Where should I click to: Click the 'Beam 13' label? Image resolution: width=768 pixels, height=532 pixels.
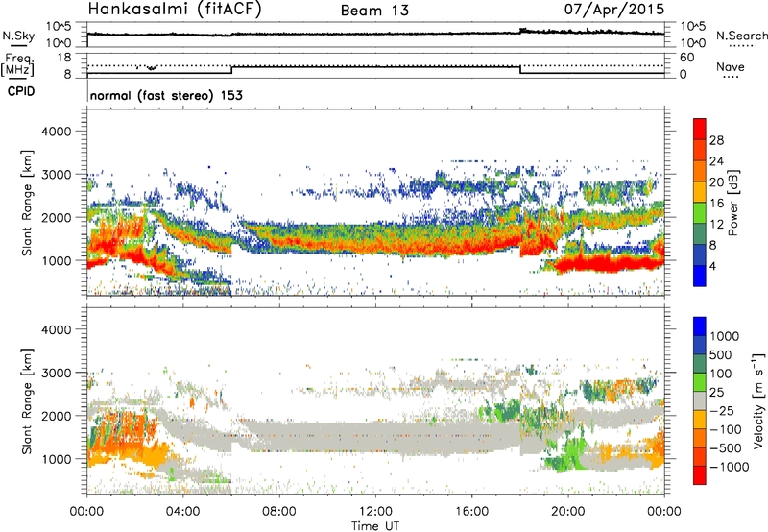click(374, 11)
